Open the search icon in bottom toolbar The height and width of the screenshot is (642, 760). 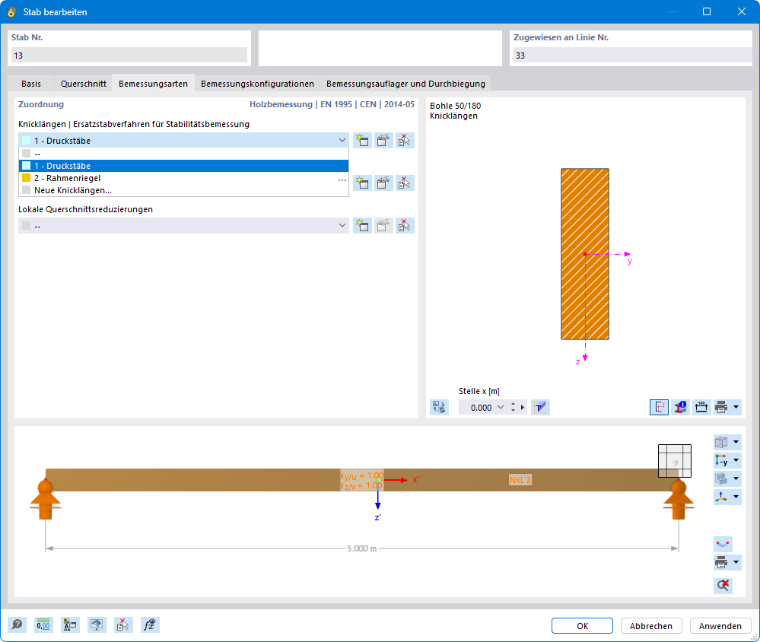(x=17, y=625)
